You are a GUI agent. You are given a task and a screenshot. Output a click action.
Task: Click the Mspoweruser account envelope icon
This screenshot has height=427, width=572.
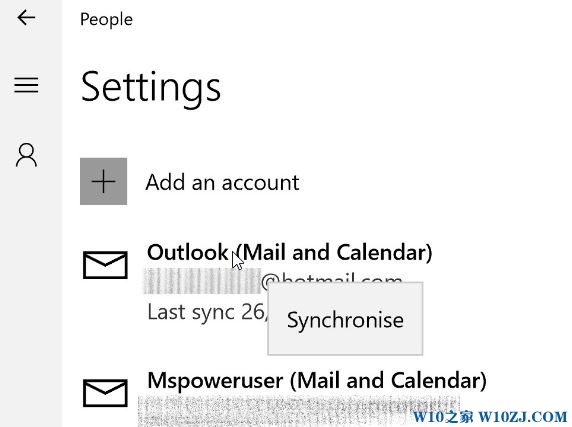tap(105, 393)
